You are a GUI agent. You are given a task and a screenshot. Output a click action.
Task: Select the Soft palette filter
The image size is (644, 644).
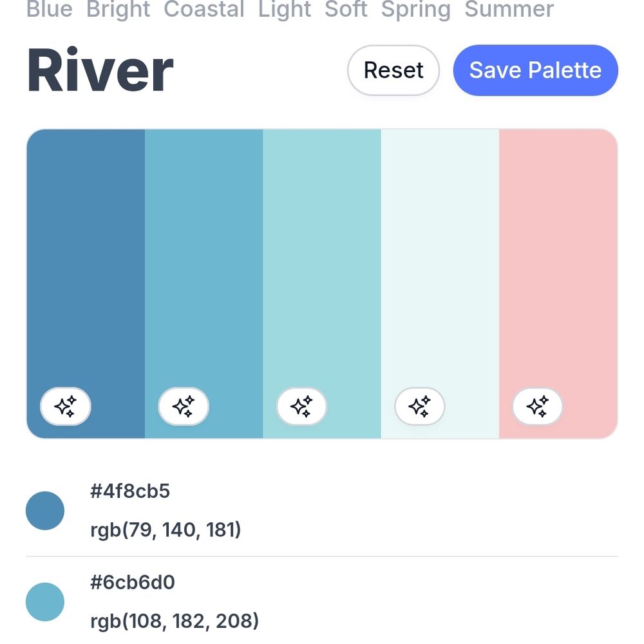pyautogui.click(x=346, y=10)
